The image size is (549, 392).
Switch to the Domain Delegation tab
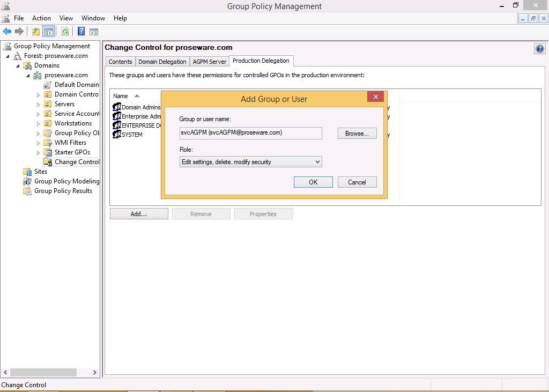click(162, 62)
